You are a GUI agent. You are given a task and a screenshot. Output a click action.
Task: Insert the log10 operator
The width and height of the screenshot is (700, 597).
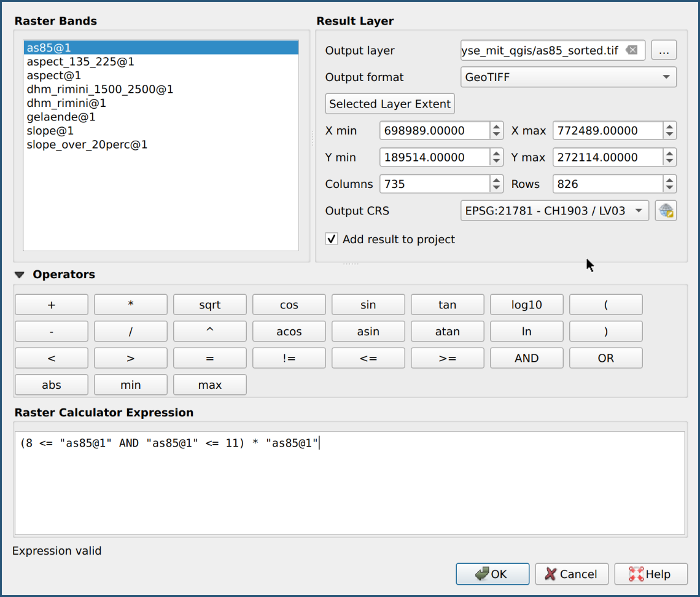click(x=526, y=305)
